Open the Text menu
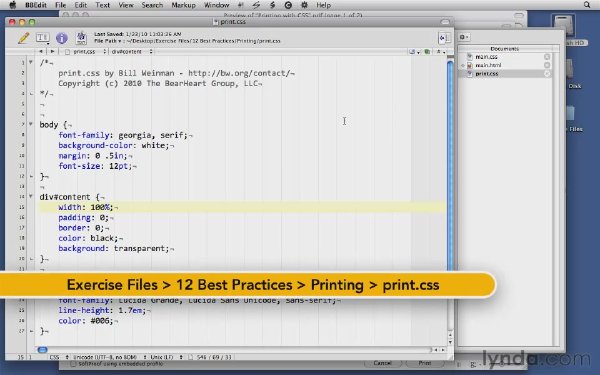600x375 pixels. pos(103,5)
